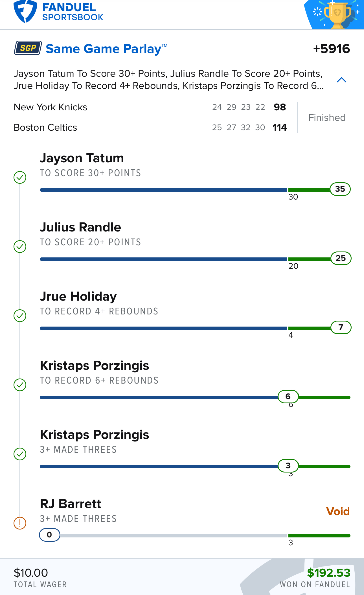
Task: Click the 35 marker on Tatum's progress bar
Action: (340, 189)
